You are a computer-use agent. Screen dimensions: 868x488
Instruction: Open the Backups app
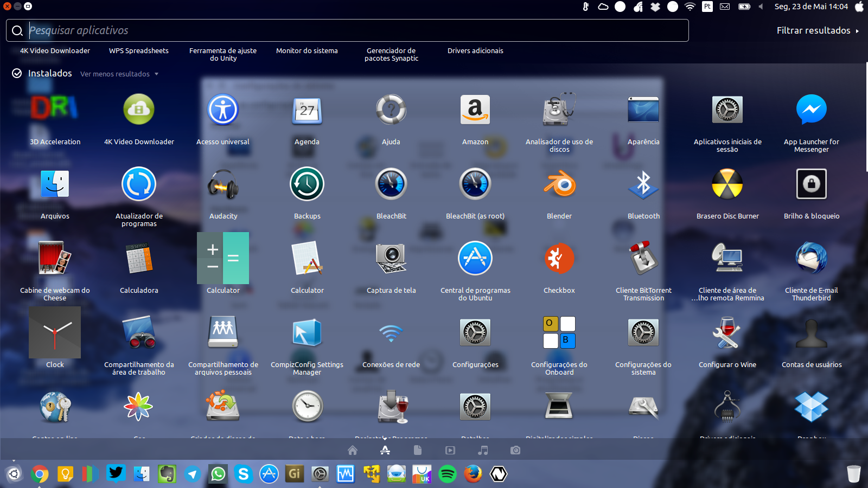[x=307, y=184]
